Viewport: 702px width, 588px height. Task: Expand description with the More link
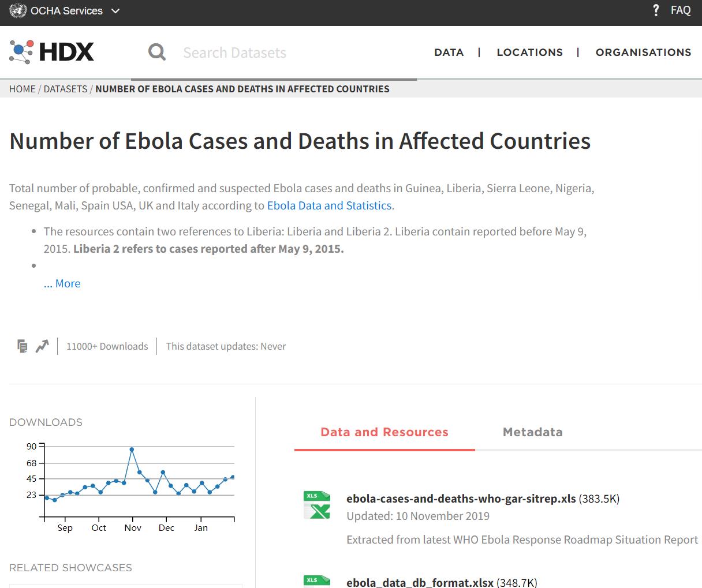click(62, 283)
